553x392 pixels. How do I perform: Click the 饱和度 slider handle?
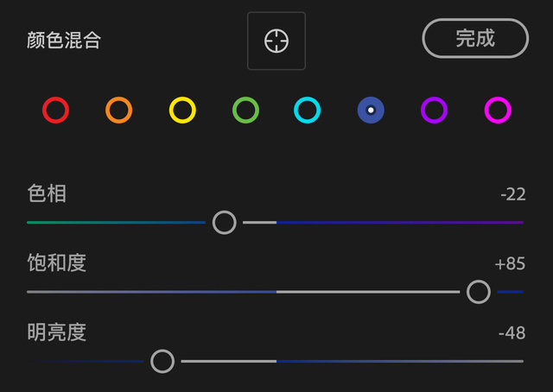(479, 292)
